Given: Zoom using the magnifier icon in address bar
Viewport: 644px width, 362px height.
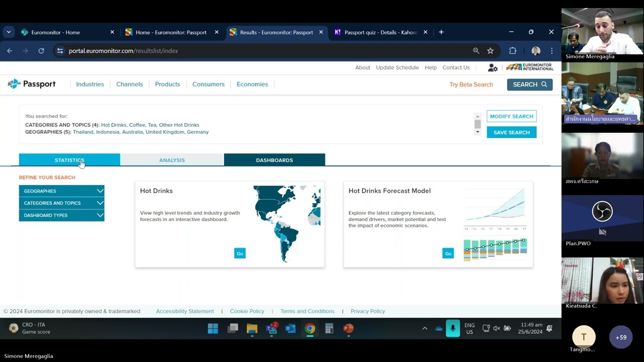Looking at the screenshot, I should (x=476, y=51).
